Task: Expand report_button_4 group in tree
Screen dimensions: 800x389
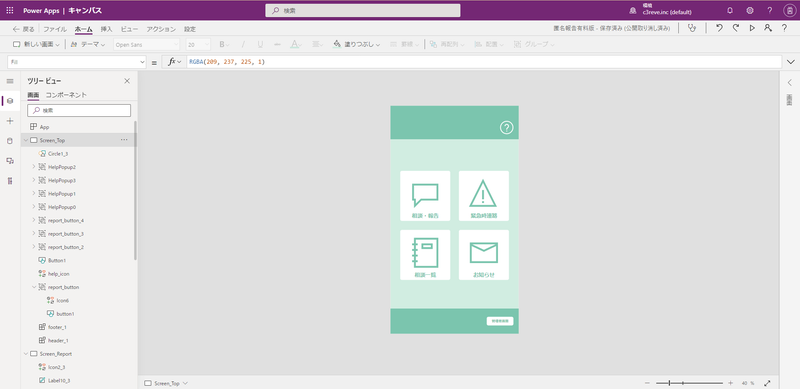Action: click(34, 220)
